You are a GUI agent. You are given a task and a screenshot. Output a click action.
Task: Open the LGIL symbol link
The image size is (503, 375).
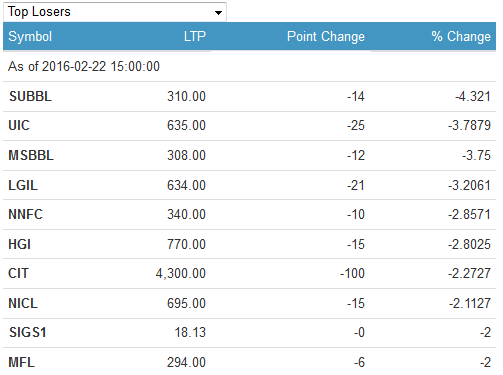23,185
